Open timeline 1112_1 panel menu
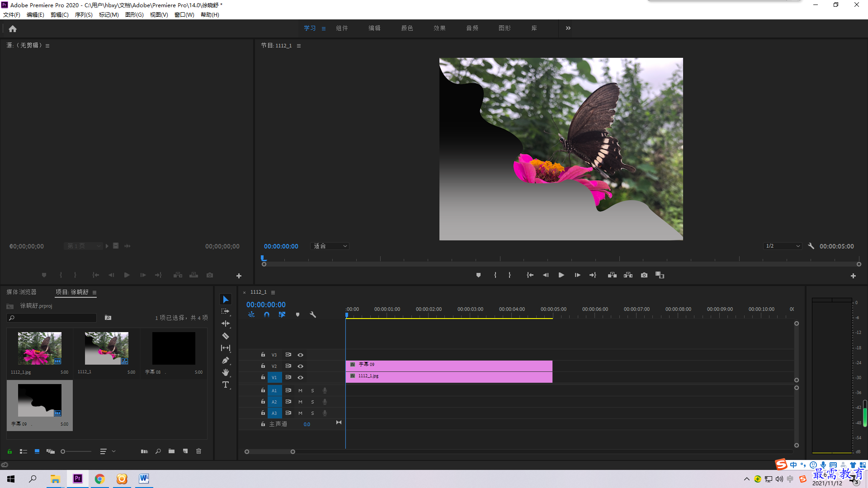This screenshot has height=488, width=868. 273,292
